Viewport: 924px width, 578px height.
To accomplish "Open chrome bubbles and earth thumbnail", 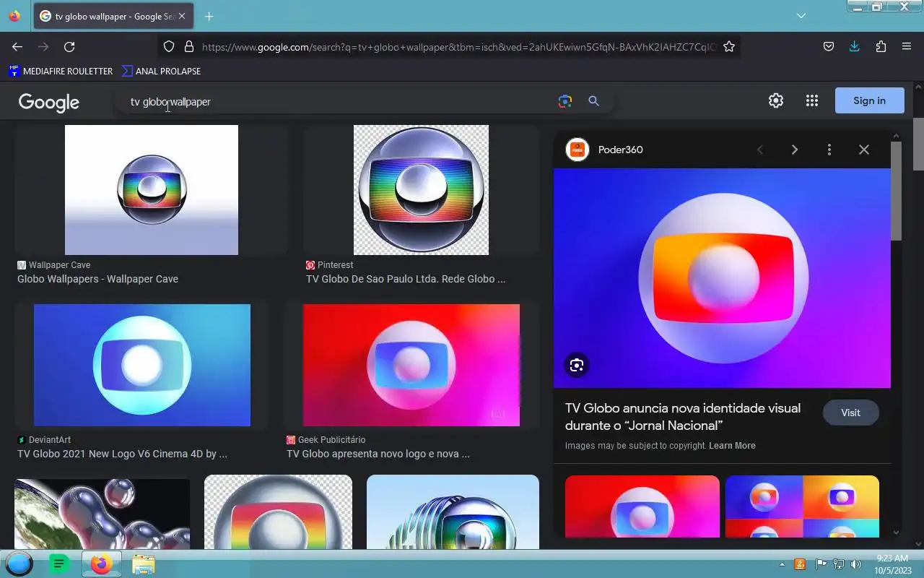I will click(x=102, y=514).
